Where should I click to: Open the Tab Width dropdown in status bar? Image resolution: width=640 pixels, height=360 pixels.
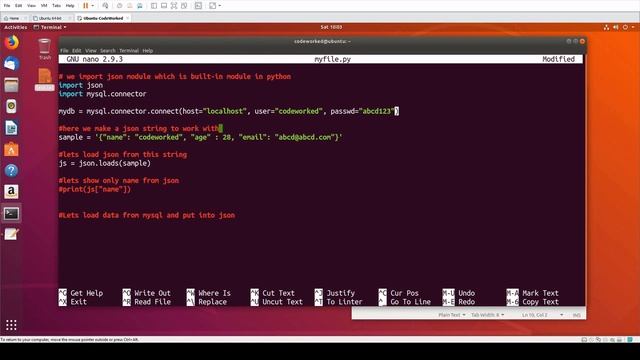tap(487, 315)
